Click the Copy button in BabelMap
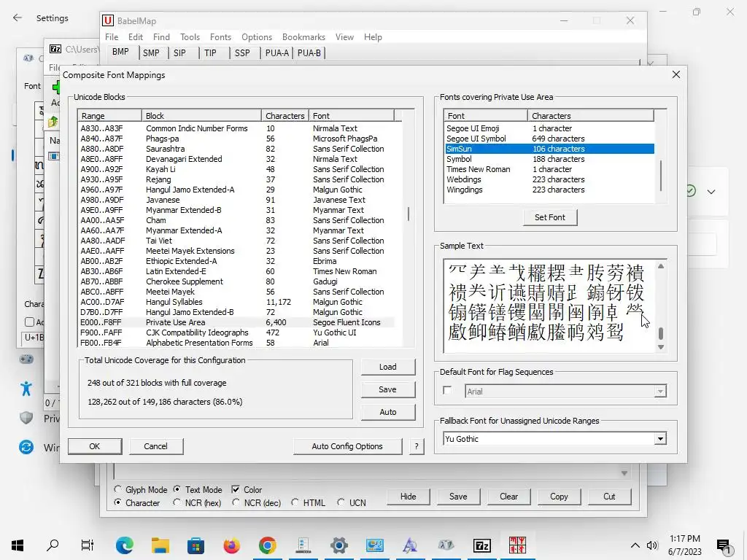The image size is (747, 560). (559, 496)
